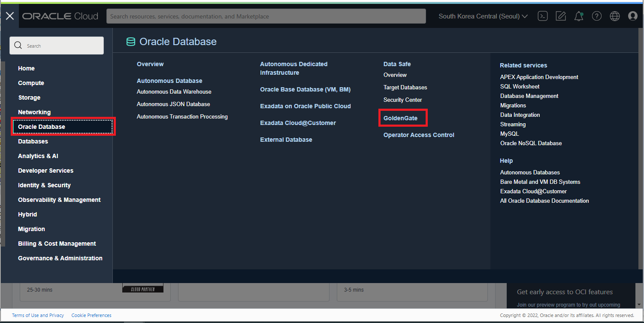Viewport: 644px width, 323px height.
Task: Open the Exadata Cloud@Customer bold link
Action: click(298, 123)
